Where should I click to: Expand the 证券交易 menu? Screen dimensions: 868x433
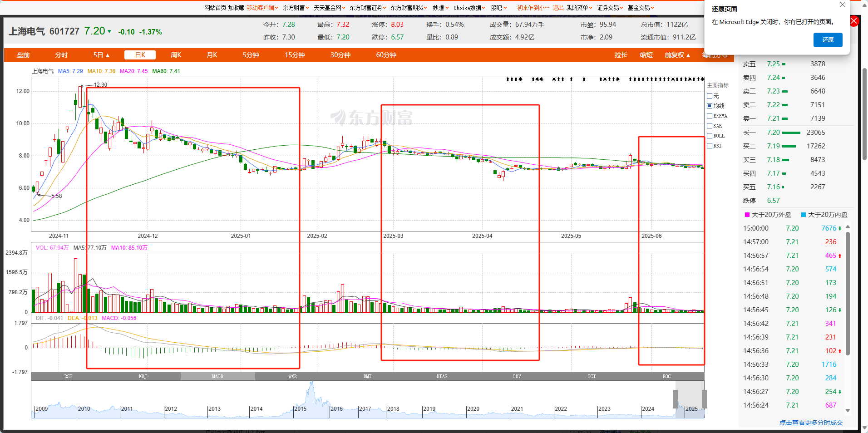[x=610, y=8]
